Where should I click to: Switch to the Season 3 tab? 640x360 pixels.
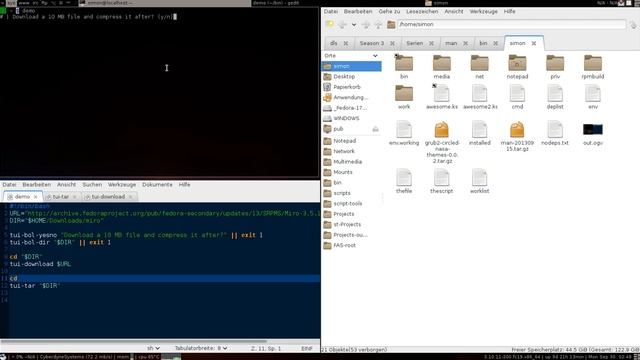[x=371, y=43]
